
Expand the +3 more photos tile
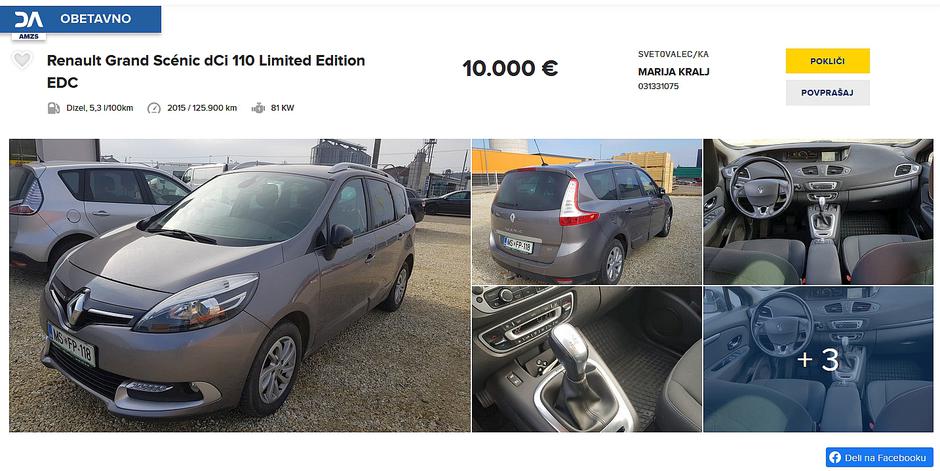coord(818,359)
